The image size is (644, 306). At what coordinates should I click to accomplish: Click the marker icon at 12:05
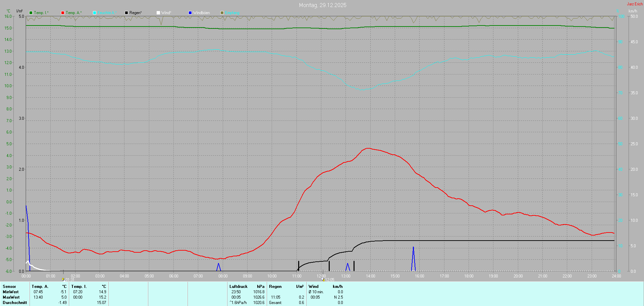[323, 279]
